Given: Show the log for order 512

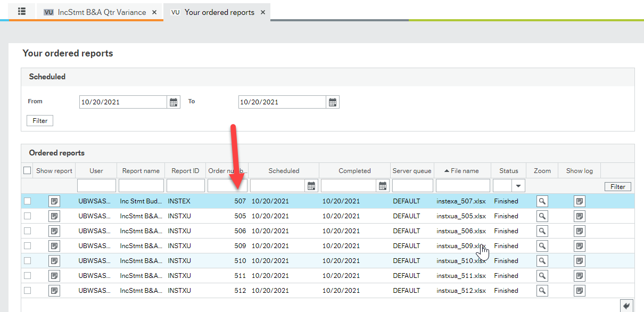Looking at the screenshot, I should (x=579, y=290).
